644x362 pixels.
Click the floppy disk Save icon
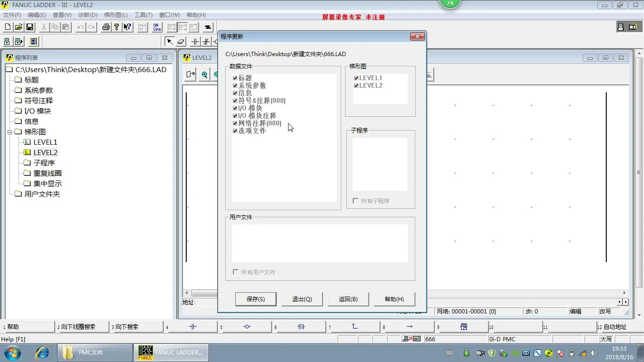[29, 27]
